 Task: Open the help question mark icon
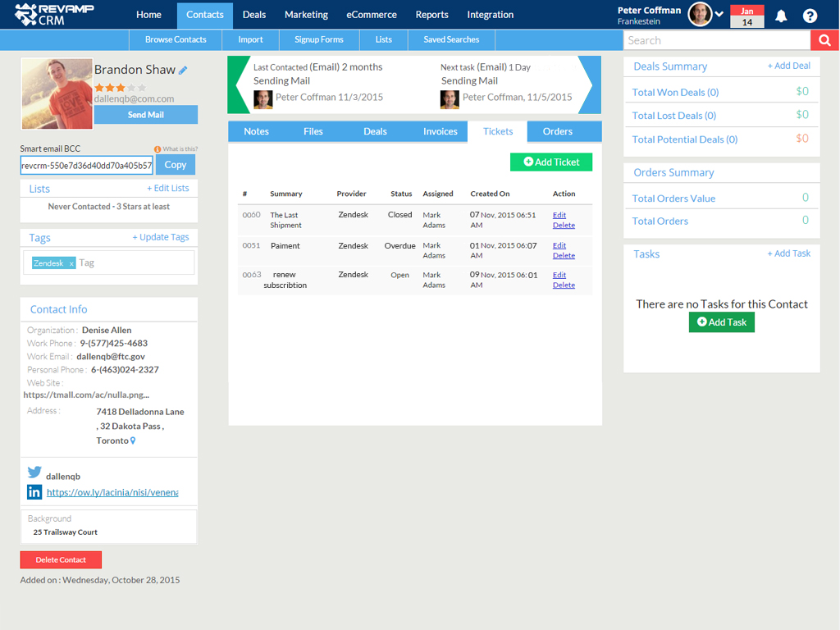pyautogui.click(x=810, y=16)
